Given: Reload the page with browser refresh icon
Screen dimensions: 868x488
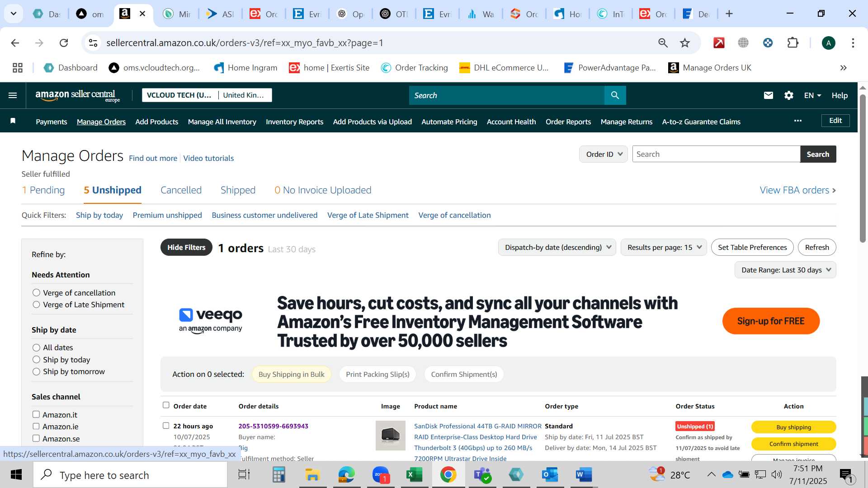Looking at the screenshot, I should (x=64, y=43).
